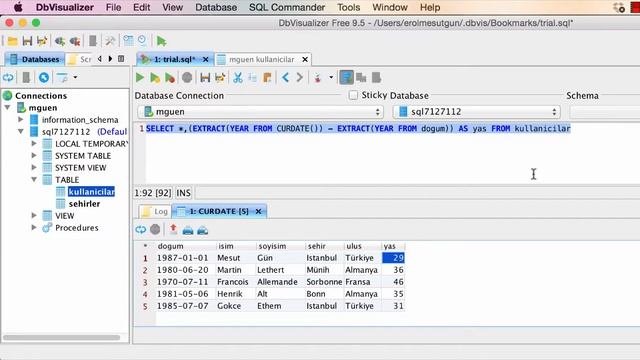Image resolution: width=640 pixels, height=360 pixels.
Task: Go to the next SQL with the right chevron
Action: pyautogui.click(x=300, y=77)
